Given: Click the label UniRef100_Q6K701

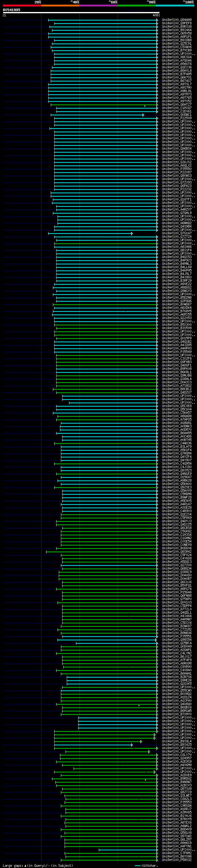Looking at the screenshot, I should pyautogui.click(x=177, y=78).
